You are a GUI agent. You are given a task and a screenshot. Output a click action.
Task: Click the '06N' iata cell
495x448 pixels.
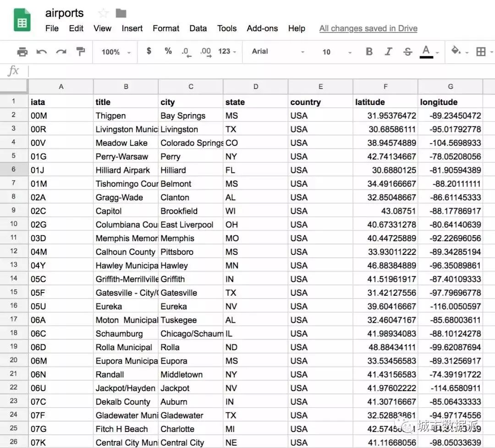tap(61, 374)
